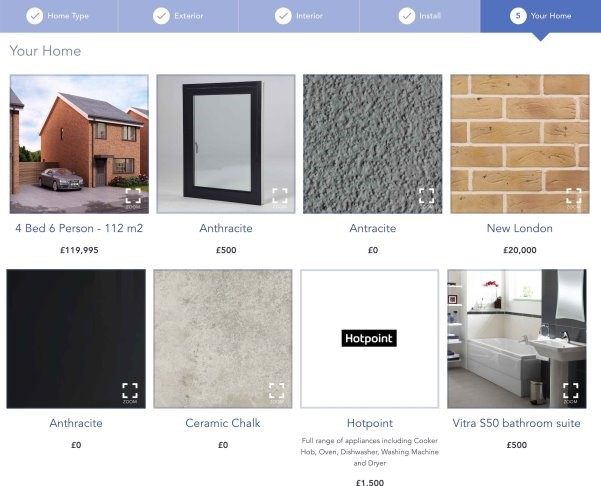
Task: Click the New London brick title
Action: pyautogui.click(x=520, y=228)
